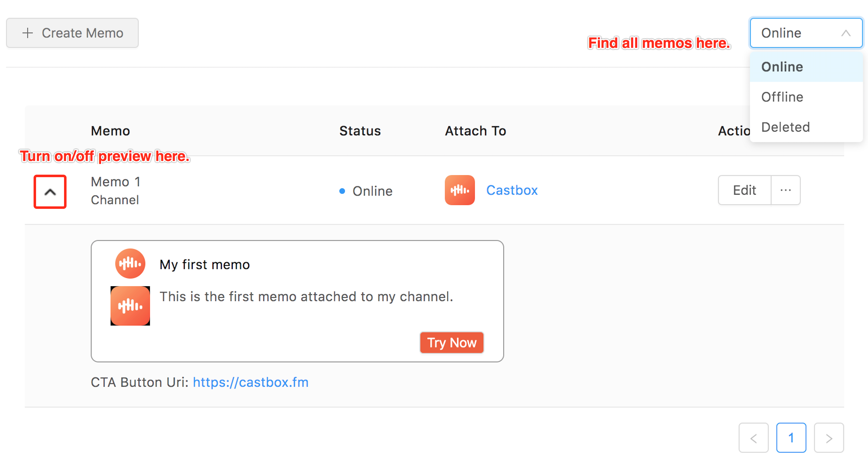Click the Create Memo button
Screen dimensions: 868x455
(x=72, y=33)
